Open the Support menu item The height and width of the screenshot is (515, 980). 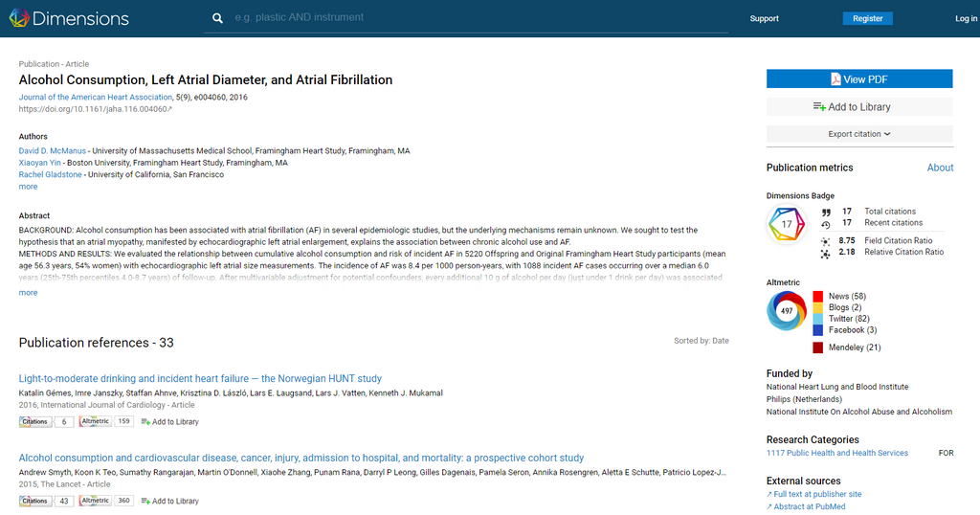tap(764, 18)
